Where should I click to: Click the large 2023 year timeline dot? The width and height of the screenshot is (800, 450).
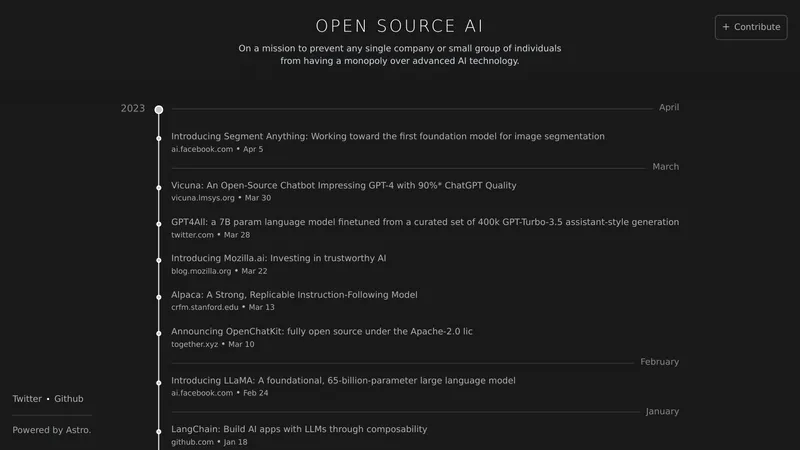click(159, 109)
